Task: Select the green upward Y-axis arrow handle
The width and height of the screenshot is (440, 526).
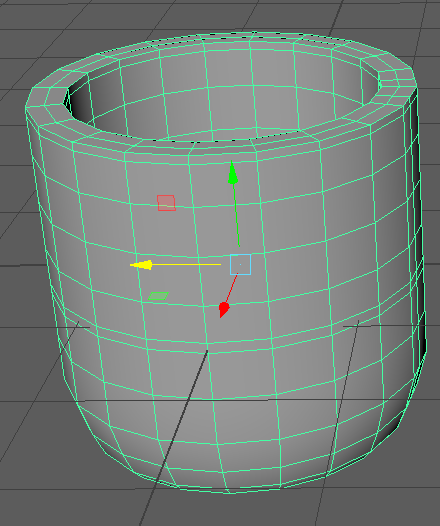Action: pos(233,173)
